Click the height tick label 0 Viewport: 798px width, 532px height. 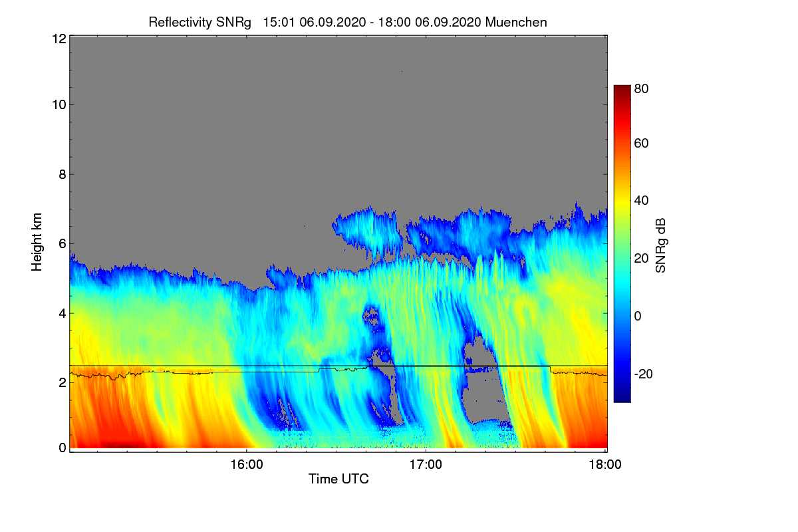[62, 448]
